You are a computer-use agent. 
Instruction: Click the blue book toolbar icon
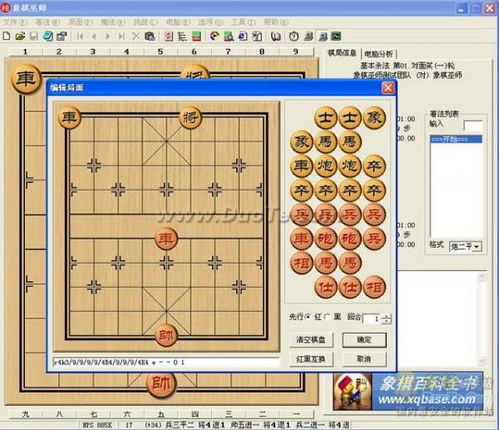[48, 36]
